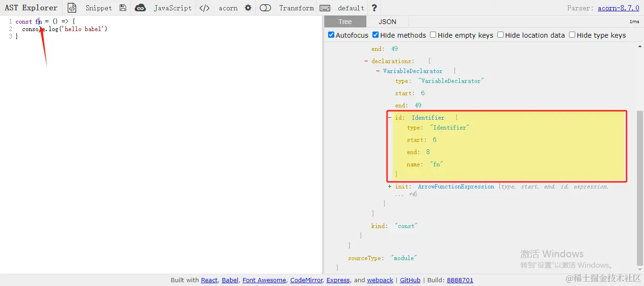This screenshot has width=644, height=286.
Task: Click the Snippet code file icon
Action: (72, 8)
